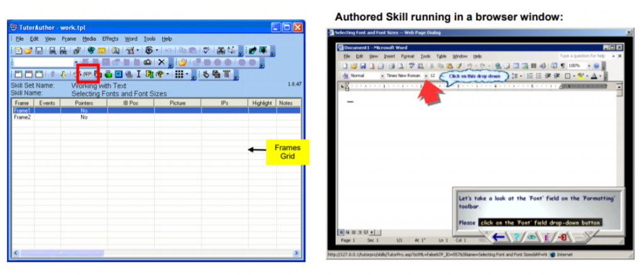Click the right scroll arrow in Frames Grid
This screenshot has width=644, height=275.
[296, 253]
